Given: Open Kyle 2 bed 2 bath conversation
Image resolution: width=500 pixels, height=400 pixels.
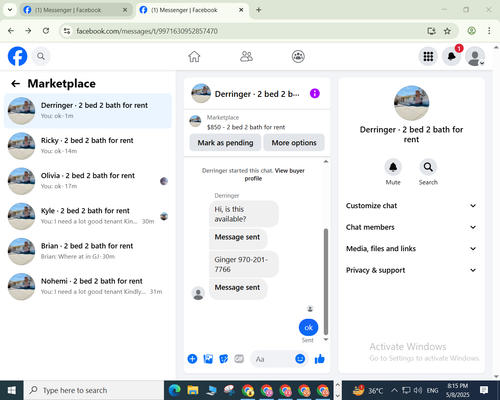Looking at the screenshot, I should (88, 216).
